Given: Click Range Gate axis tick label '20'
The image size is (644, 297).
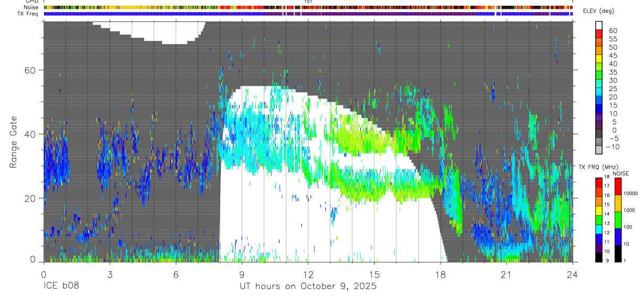Looking at the screenshot, I should pos(30,198).
